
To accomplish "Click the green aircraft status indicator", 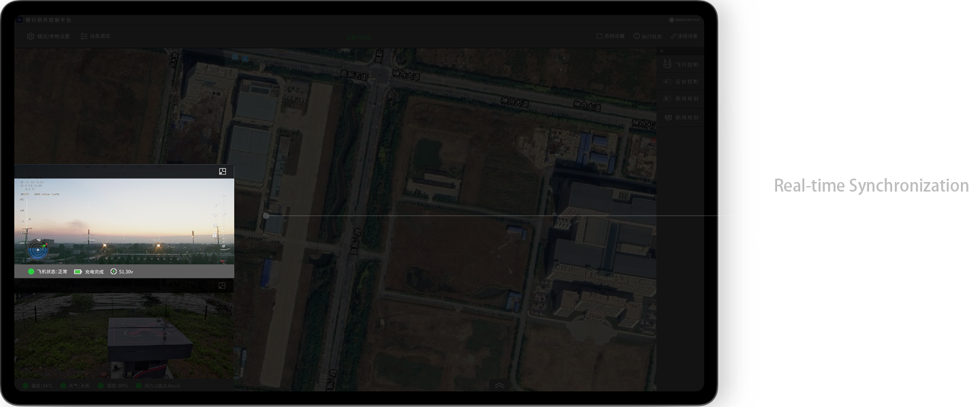I will point(31,271).
